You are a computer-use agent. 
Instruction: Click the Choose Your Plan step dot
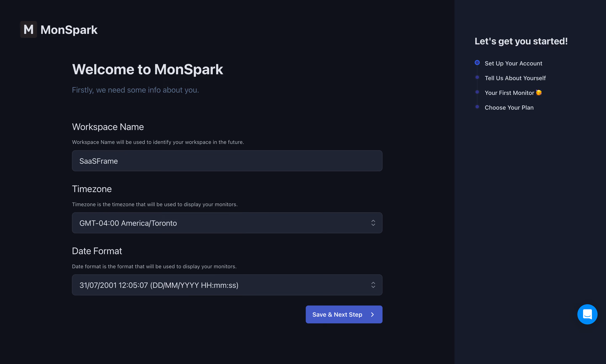(477, 107)
